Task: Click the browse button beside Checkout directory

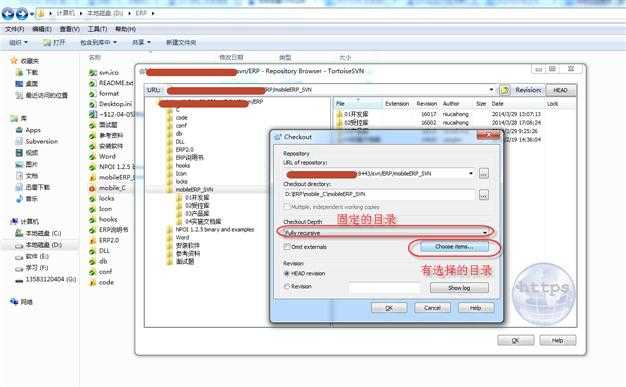Action: pyautogui.click(x=483, y=195)
